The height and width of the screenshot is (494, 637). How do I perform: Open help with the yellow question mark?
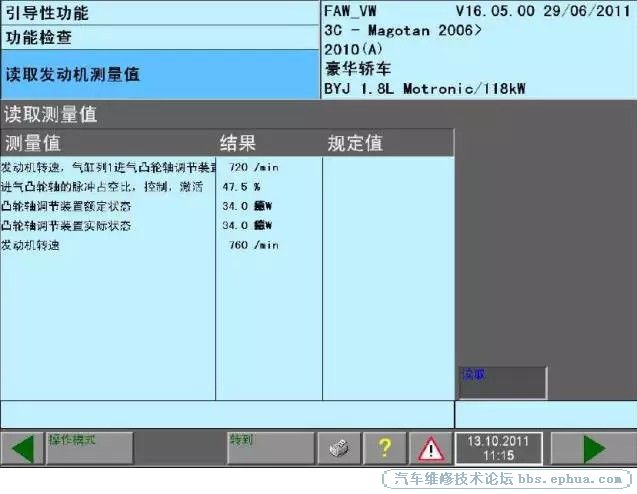click(x=384, y=447)
